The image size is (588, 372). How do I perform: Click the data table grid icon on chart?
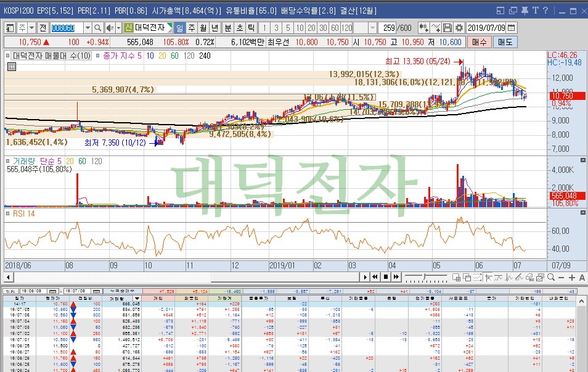coord(12,67)
